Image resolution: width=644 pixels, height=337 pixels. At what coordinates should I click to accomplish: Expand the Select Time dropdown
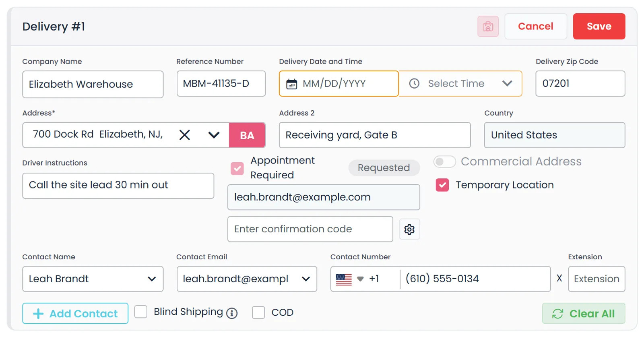click(507, 83)
